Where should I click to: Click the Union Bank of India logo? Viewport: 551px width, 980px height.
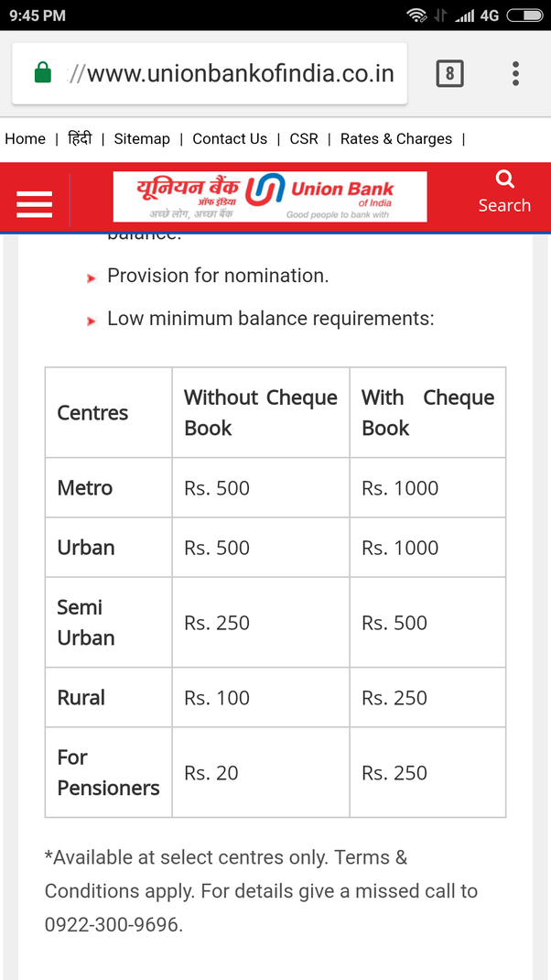tap(270, 197)
